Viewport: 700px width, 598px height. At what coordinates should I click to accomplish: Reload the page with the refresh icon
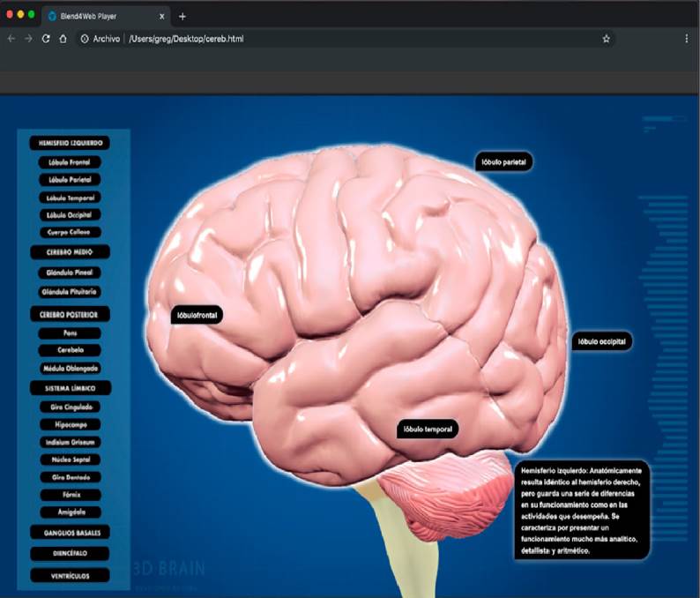(x=46, y=39)
